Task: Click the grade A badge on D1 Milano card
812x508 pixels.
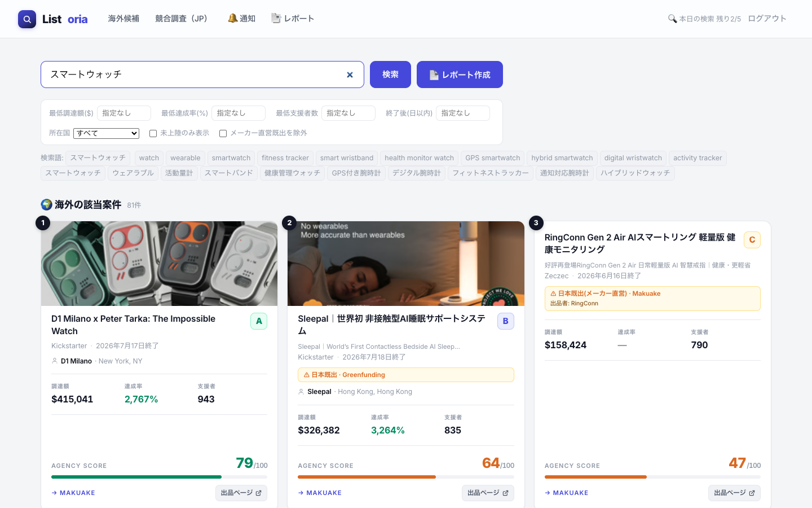Action: pos(259,321)
